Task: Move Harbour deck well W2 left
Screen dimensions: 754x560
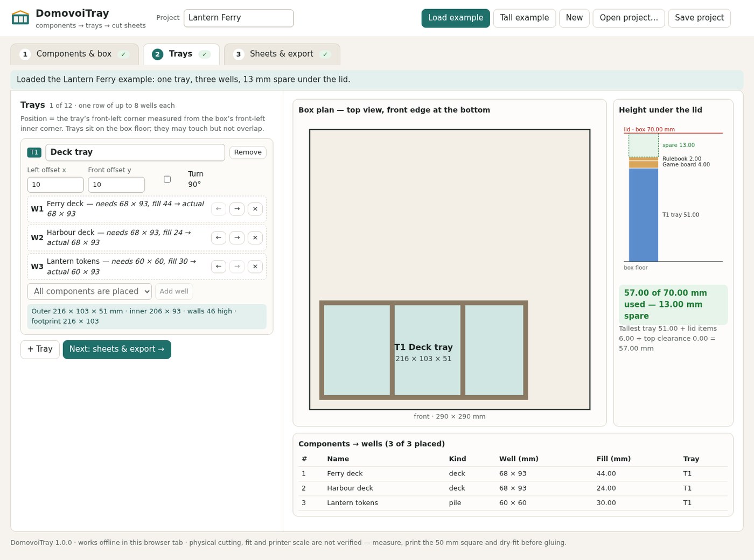Action: (x=219, y=237)
